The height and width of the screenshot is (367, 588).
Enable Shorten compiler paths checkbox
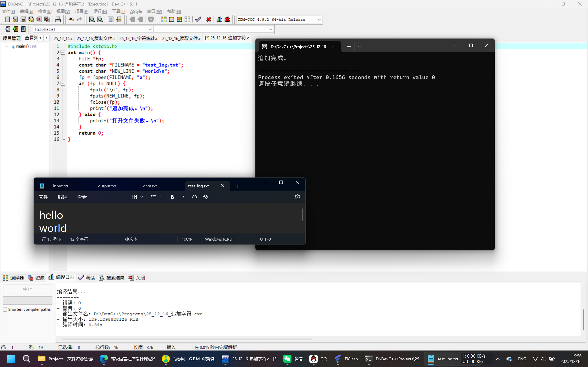[x=5, y=309]
